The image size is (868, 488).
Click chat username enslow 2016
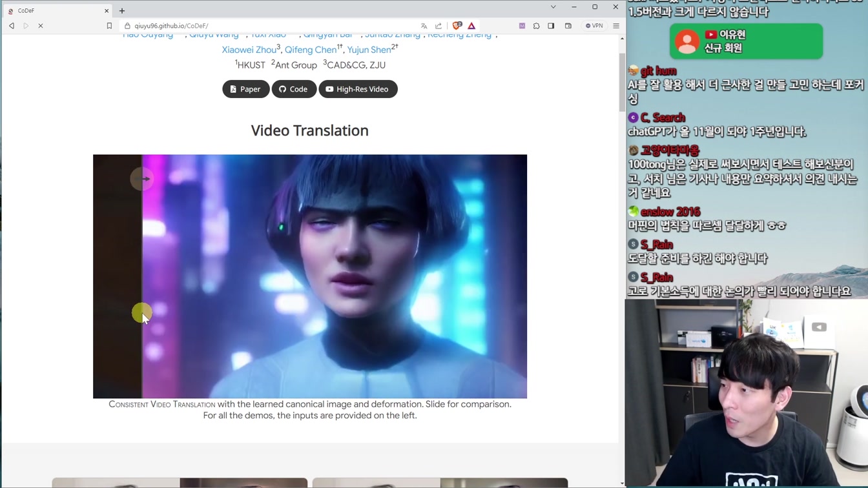(670, 212)
